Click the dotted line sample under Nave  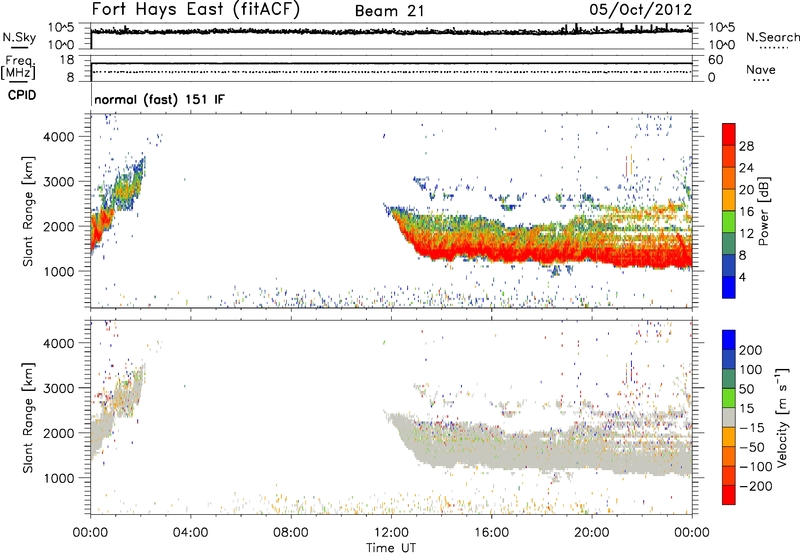point(761,81)
